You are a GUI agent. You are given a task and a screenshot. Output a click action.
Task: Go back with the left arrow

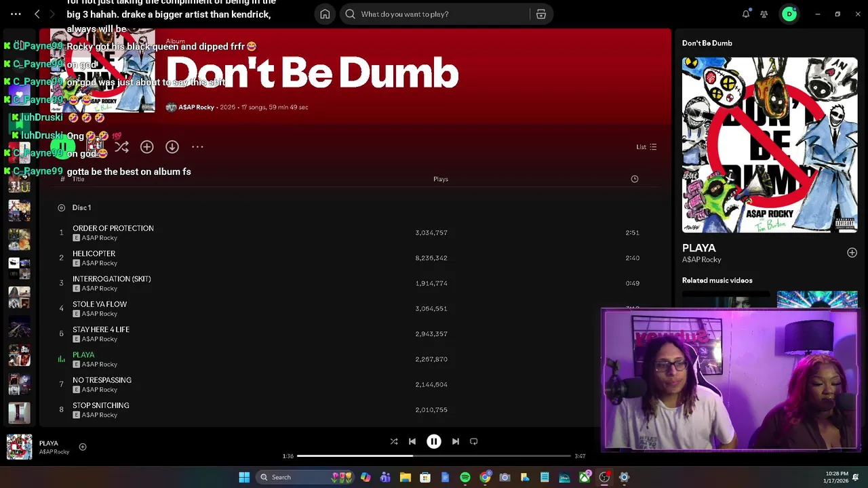pyautogui.click(x=37, y=14)
